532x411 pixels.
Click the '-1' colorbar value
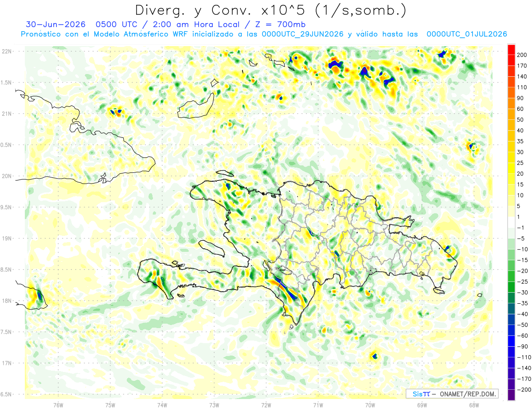point(520,227)
